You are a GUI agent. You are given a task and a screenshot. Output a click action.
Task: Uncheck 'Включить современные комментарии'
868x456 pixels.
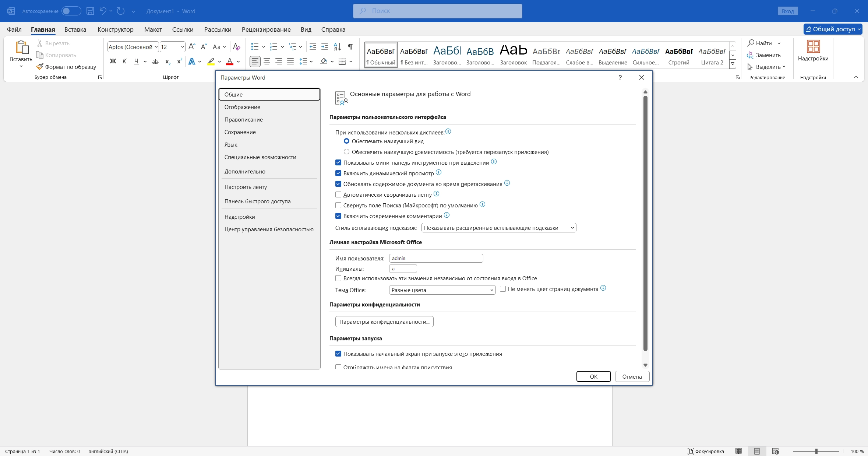pos(338,216)
